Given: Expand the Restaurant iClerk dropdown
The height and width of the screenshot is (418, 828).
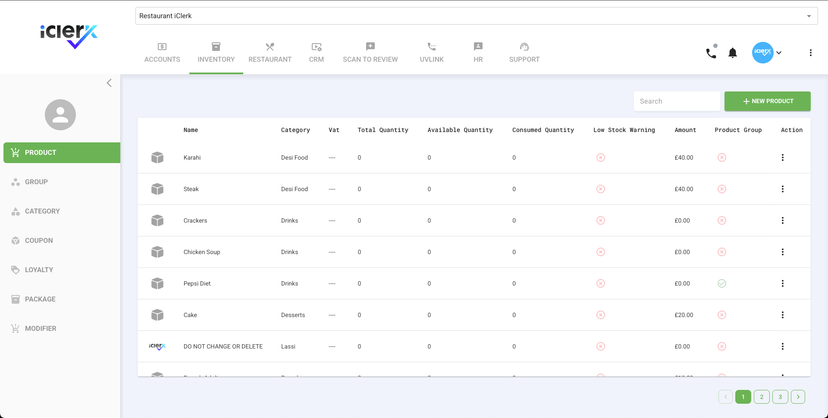Looking at the screenshot, I should point(809,16).
